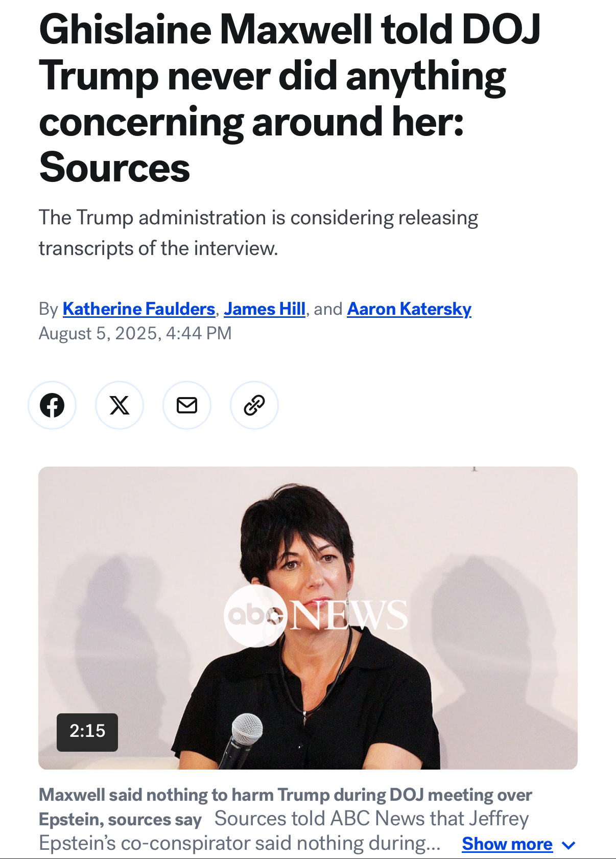The image size is (616, 859).
Task: Click the ABC News logo watermark
Action: (x=316, y=615)
